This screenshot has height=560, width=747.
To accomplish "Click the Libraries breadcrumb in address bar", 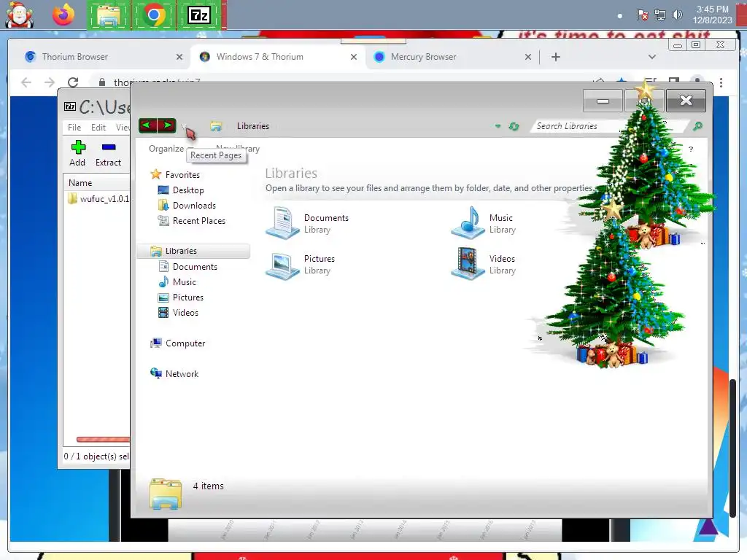I will click(253, 126).
